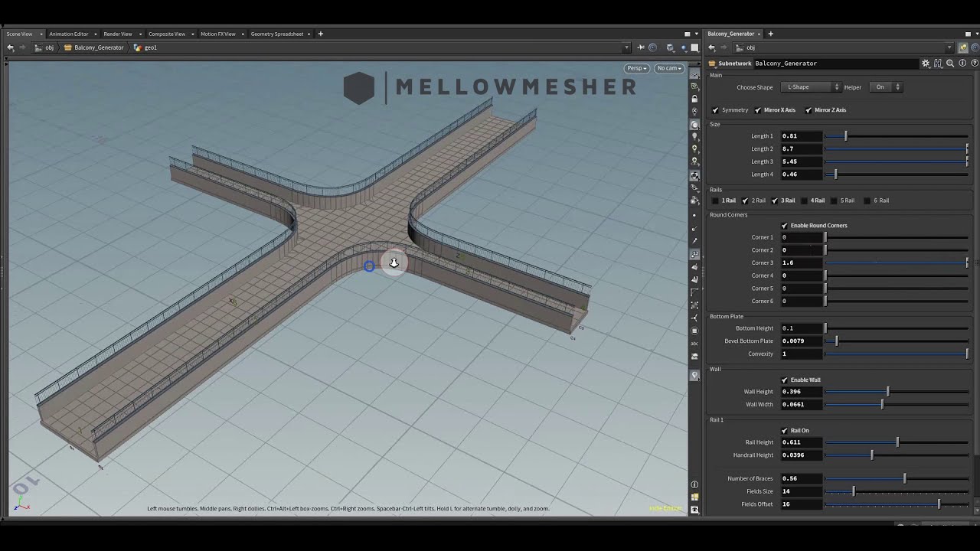The width and height of the screenshot is (980, 551).
Task: Open node help question mark icon
Action: coord(974,64)
